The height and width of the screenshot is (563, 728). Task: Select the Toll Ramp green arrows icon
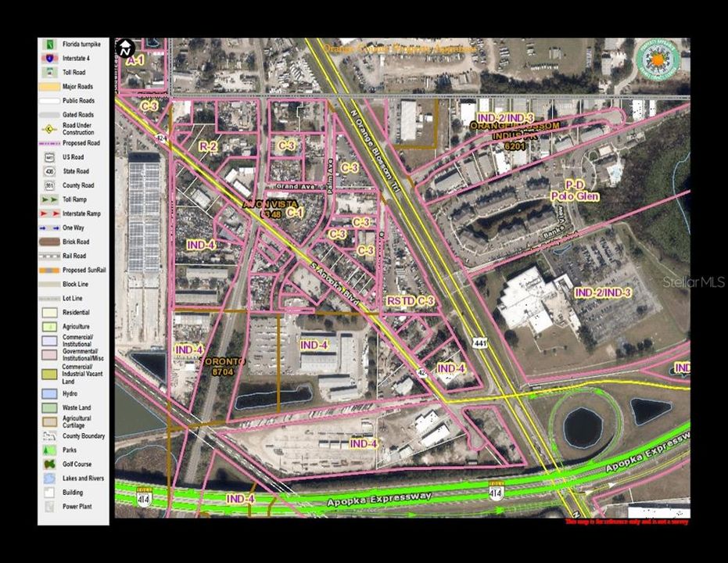point(48,199)
